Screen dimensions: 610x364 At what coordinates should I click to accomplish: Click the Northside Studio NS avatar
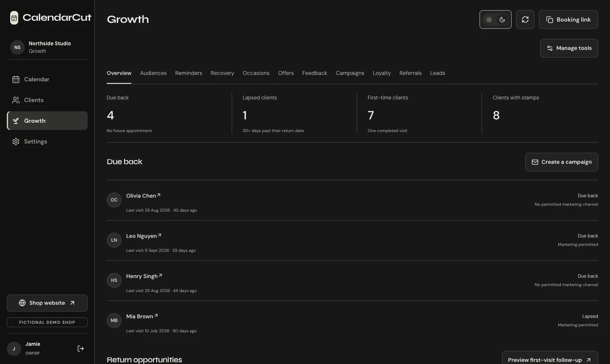coord(17,47)
